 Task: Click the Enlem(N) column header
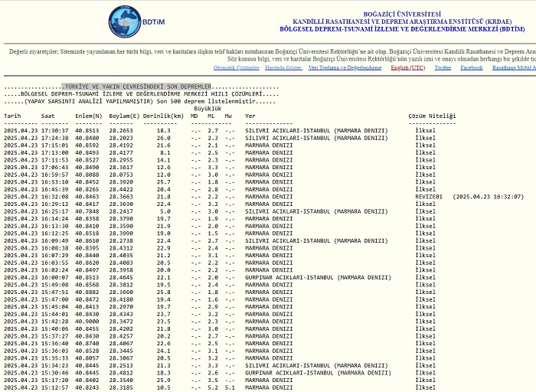[x=89, y=116]
